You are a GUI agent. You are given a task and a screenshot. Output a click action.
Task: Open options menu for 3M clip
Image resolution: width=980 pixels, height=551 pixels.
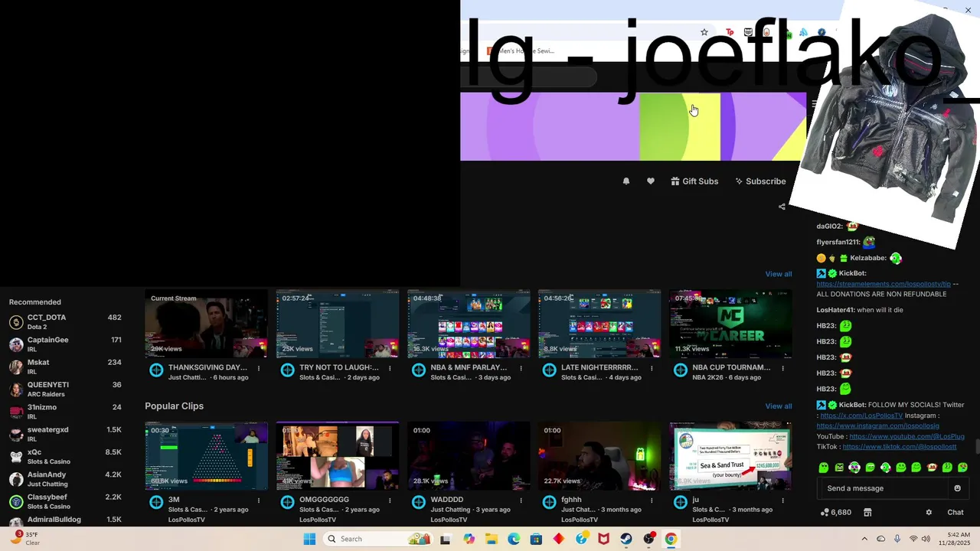pos(259,500)
